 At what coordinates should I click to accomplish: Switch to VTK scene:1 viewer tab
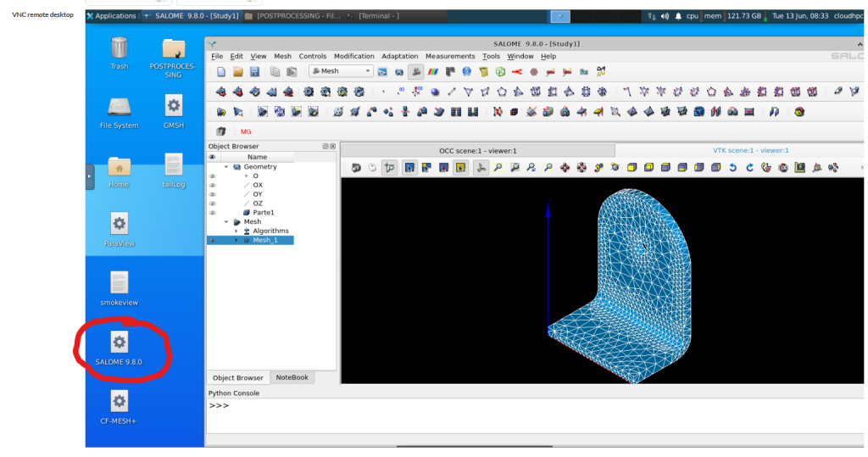coord(751,151)
